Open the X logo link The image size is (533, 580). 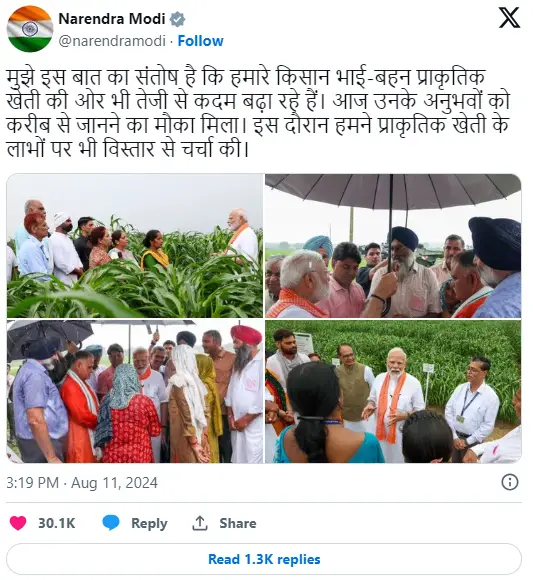tap(509, 17)
